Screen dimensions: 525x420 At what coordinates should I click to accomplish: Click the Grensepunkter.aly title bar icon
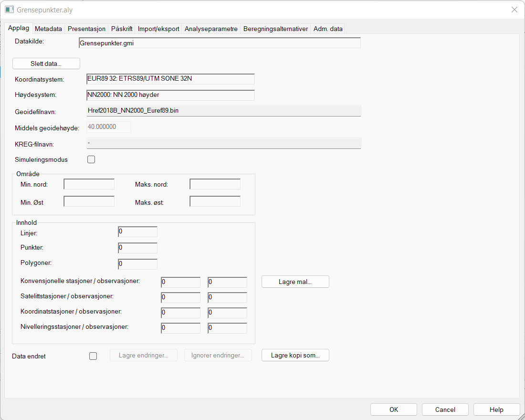point(9,10)
